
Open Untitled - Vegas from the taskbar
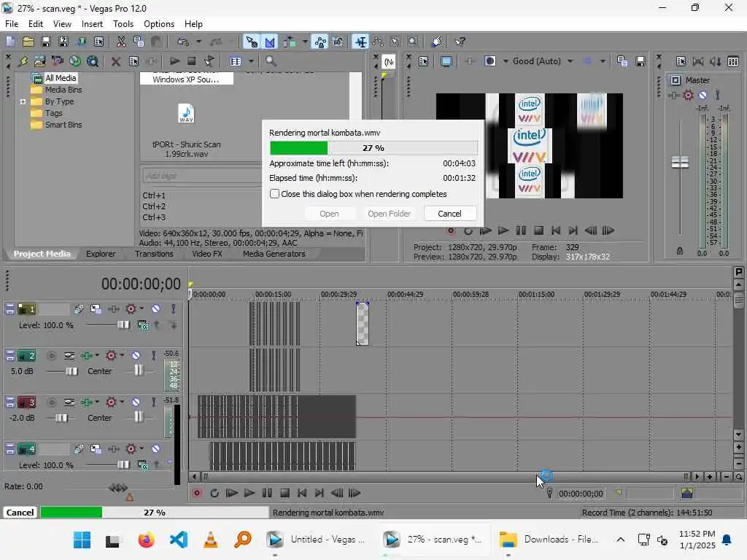pos(317,539)
